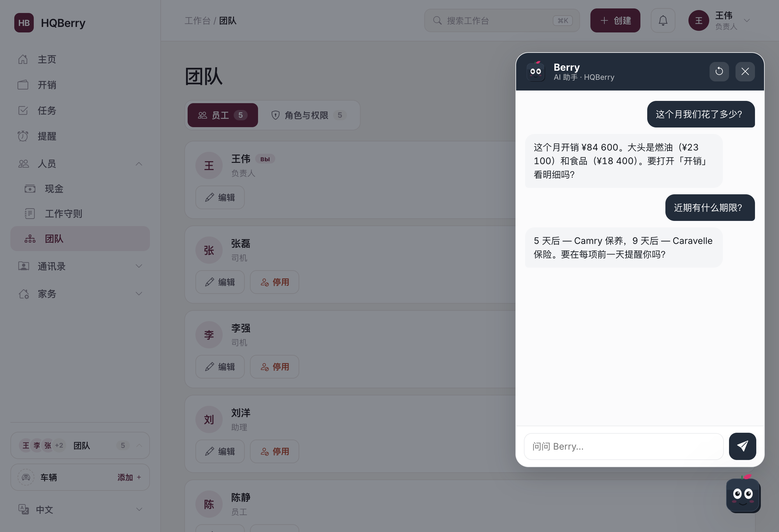Click the 团队 org-chart icon
The height and width of the screenshot is (532, 779).
[x=30, y=238]
